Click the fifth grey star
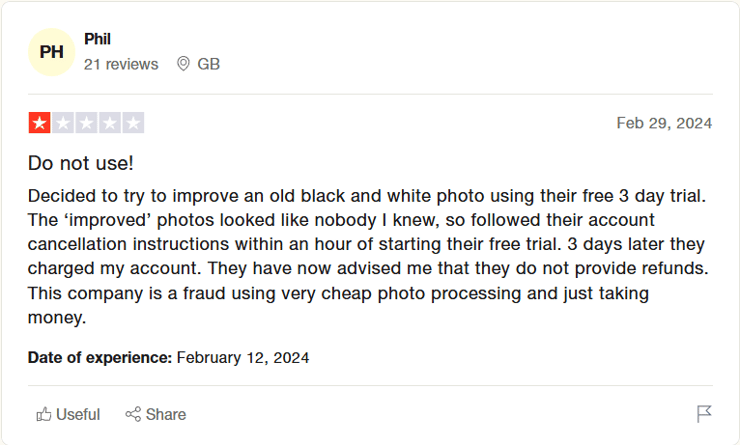 click(133, 123)
